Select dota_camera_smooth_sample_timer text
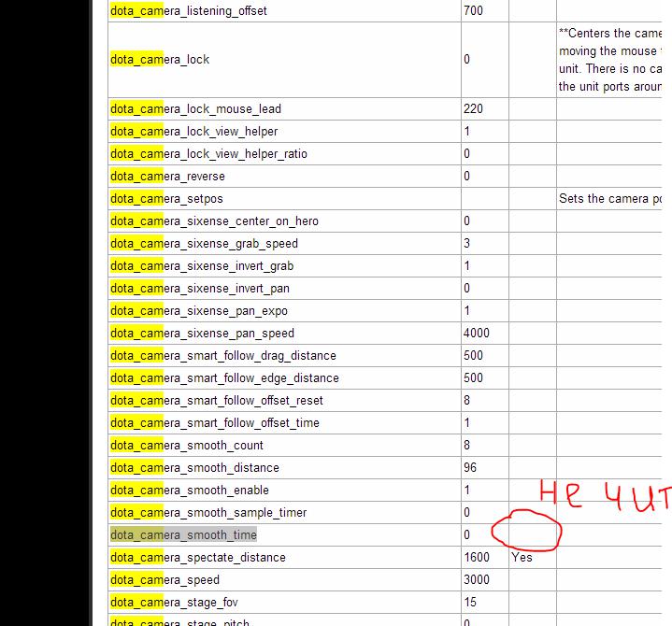Screen dimensions: 672x626 208,512
